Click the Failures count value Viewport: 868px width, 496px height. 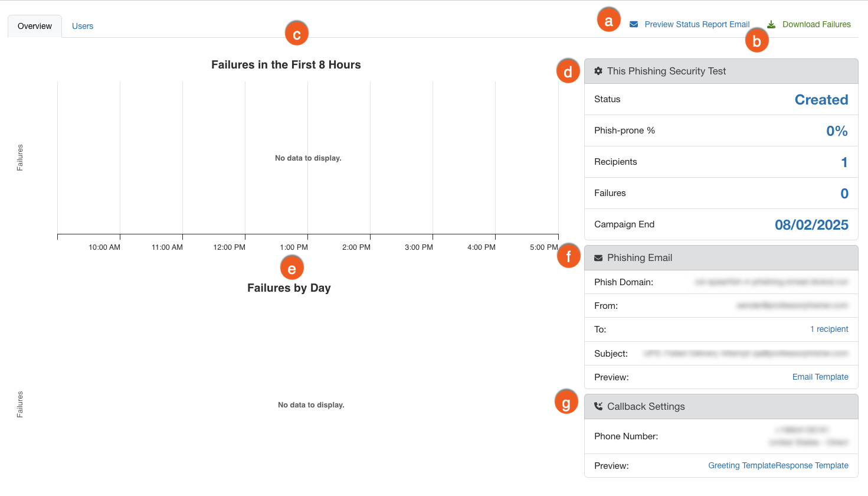click(844, 193)
